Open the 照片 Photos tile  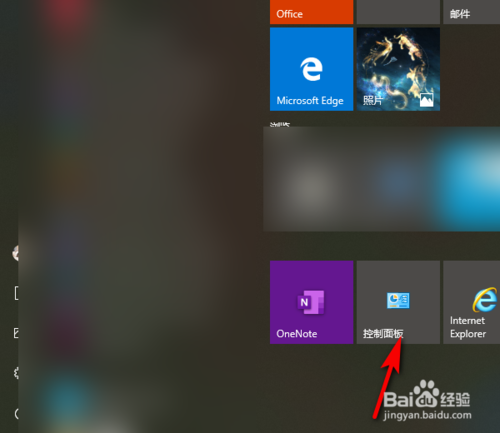pyautogui.click(x=398, y=69)
